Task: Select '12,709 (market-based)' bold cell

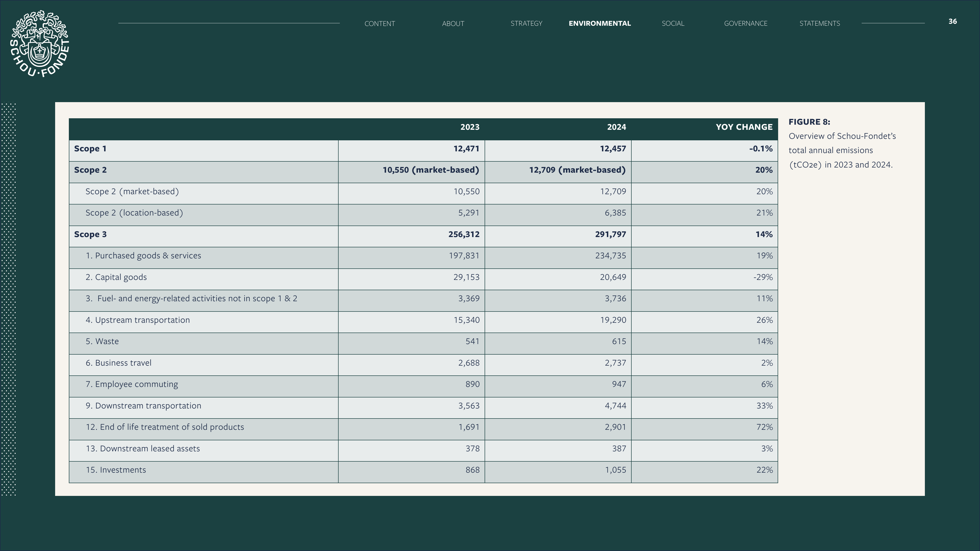Action: click(x=577, y=170)
